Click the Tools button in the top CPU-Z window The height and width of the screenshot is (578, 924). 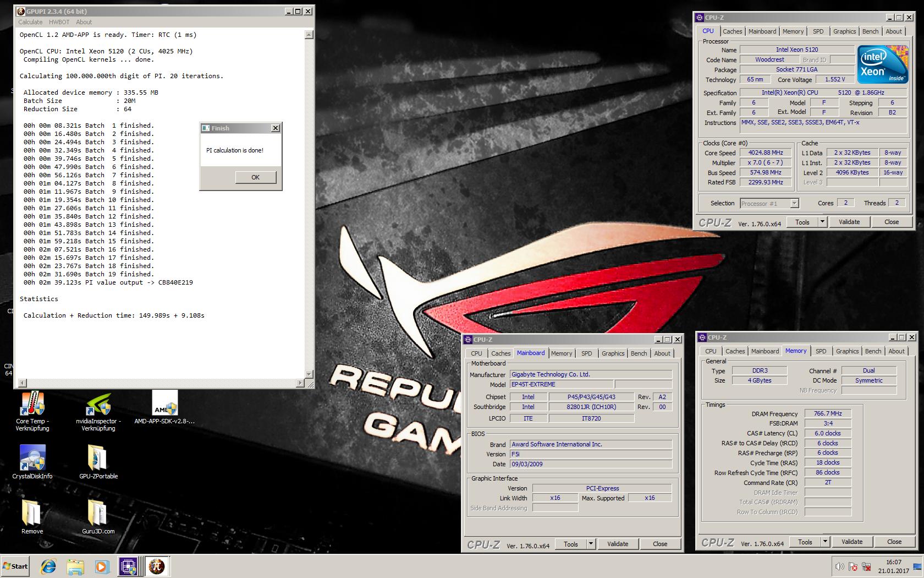(x=802, y=222)
